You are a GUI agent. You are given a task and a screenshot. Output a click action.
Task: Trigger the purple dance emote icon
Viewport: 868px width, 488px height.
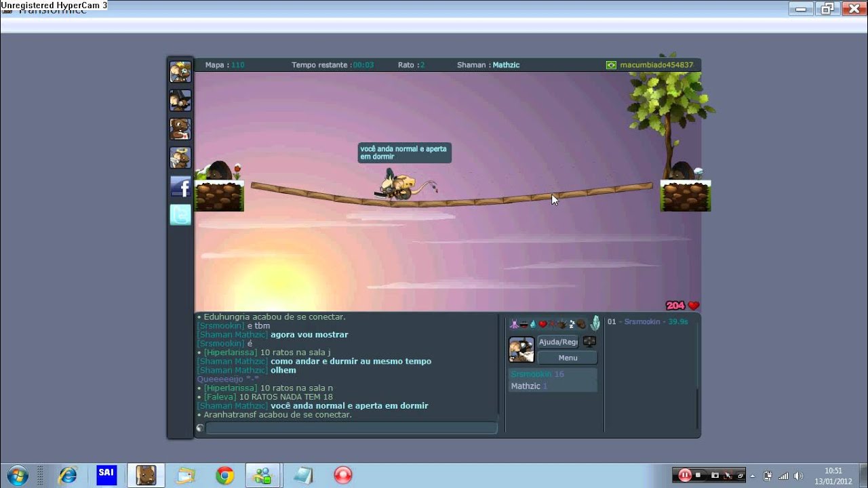coord(514,324)
